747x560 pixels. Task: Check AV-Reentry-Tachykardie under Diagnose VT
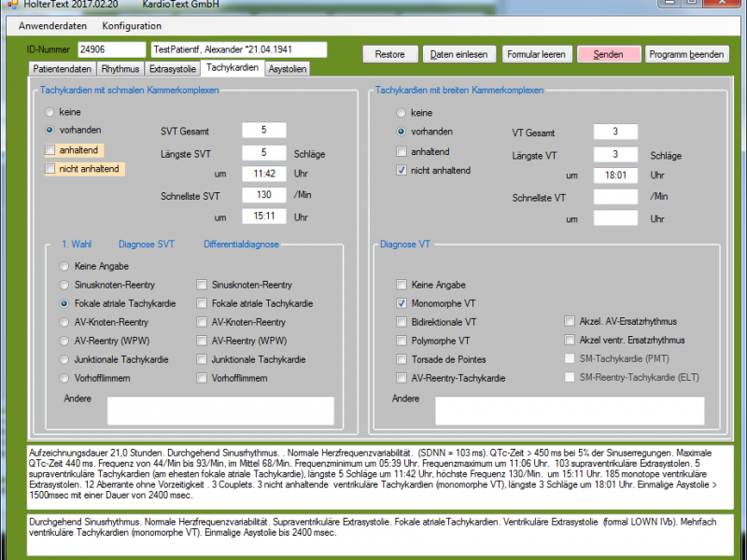point(402,379)
